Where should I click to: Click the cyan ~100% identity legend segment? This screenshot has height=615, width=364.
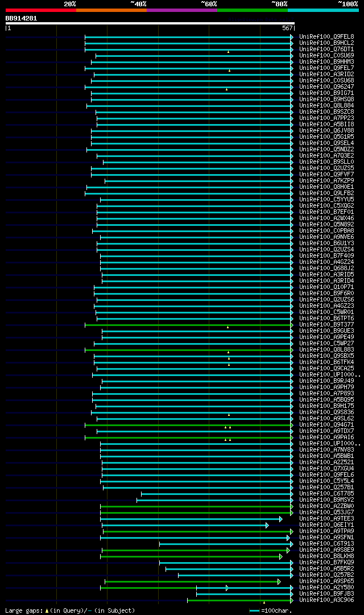coord(323,10)
